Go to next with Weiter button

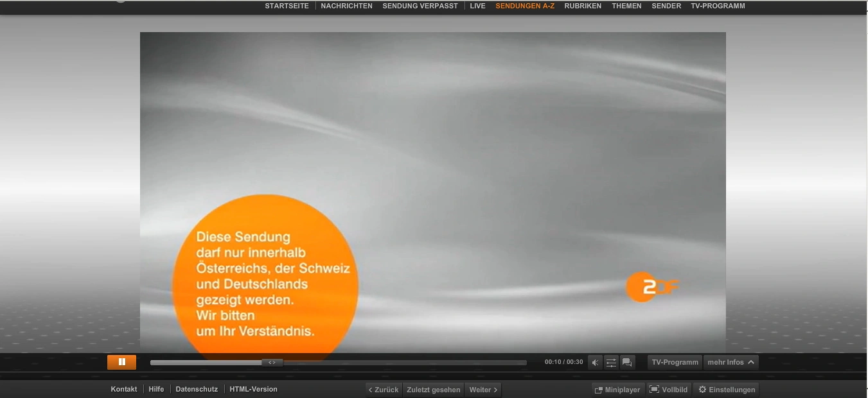tap(483, 390)
